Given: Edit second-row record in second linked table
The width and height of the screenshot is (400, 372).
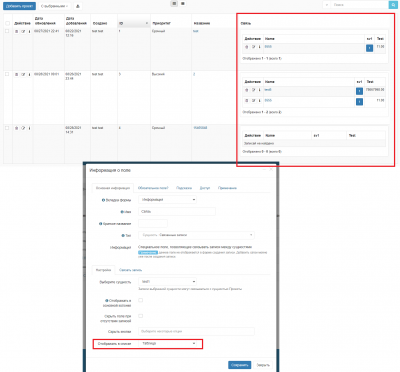Looking at the screenshot, I should tap(253, 100).
